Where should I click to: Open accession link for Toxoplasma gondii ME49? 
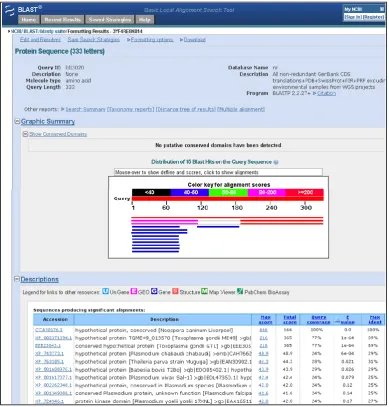click(53, 338)
